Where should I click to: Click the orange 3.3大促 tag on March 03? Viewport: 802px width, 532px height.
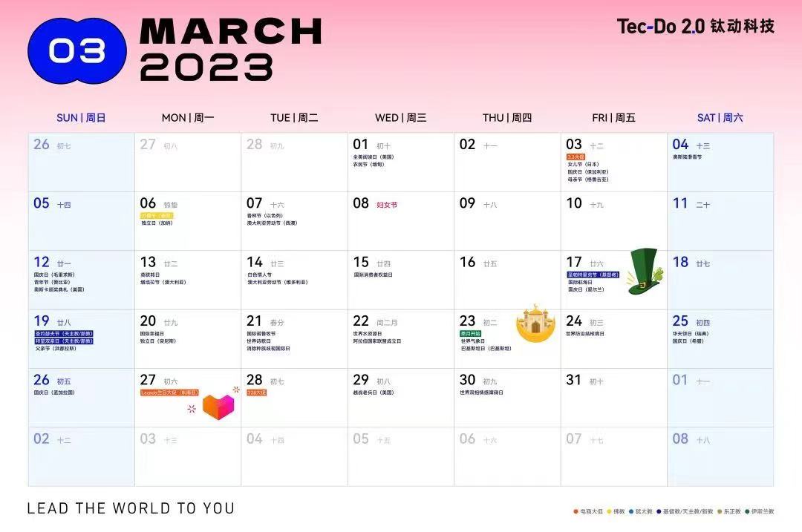point(576,157)
